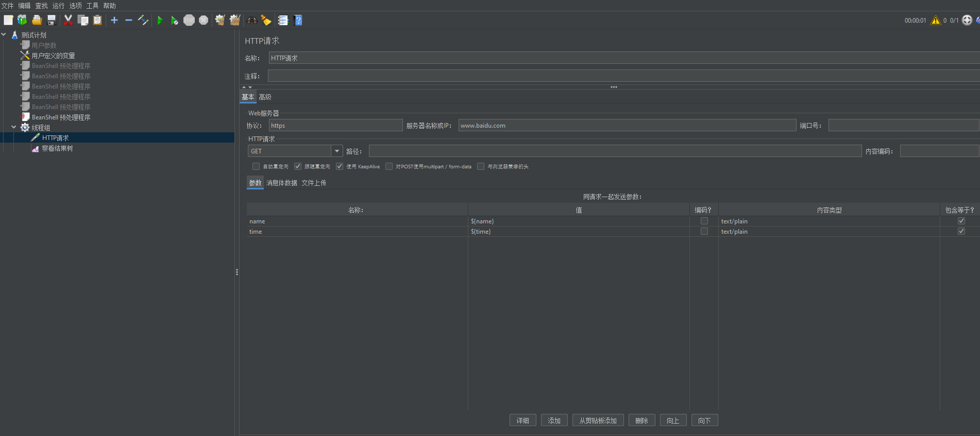Click the Cut scissors icon
Image resolution: width=980 pixels, height=436 pixels.
coord(68,20)
